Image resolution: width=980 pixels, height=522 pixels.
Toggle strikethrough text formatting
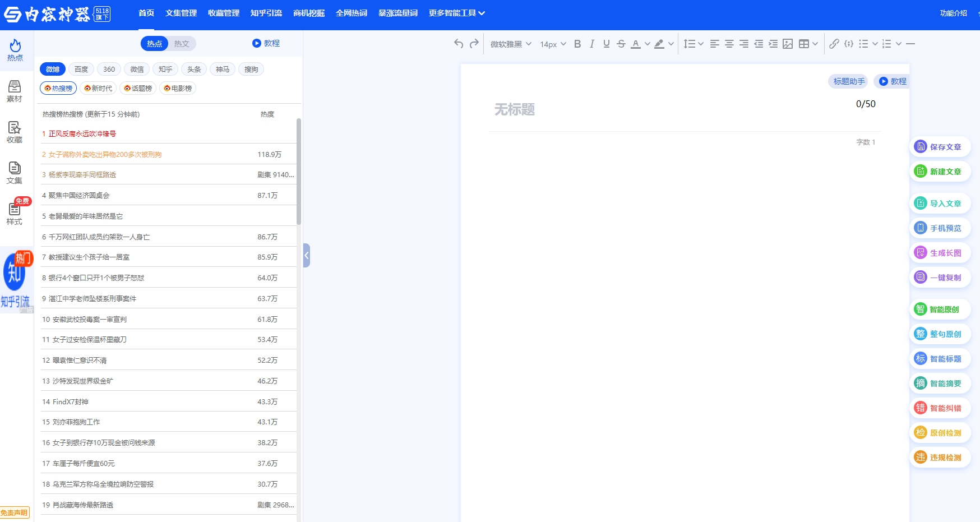point(621,44)
